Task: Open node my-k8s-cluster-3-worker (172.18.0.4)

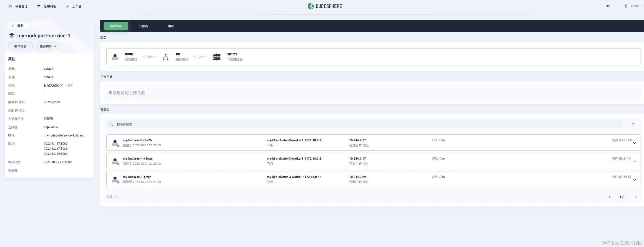Action: 294,177
